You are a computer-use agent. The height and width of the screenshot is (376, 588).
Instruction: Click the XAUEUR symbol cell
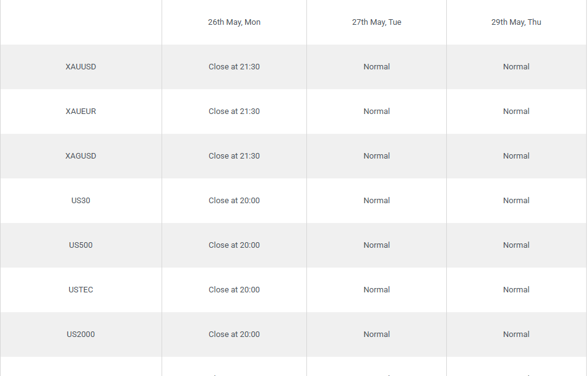click(x=81, y=111)
